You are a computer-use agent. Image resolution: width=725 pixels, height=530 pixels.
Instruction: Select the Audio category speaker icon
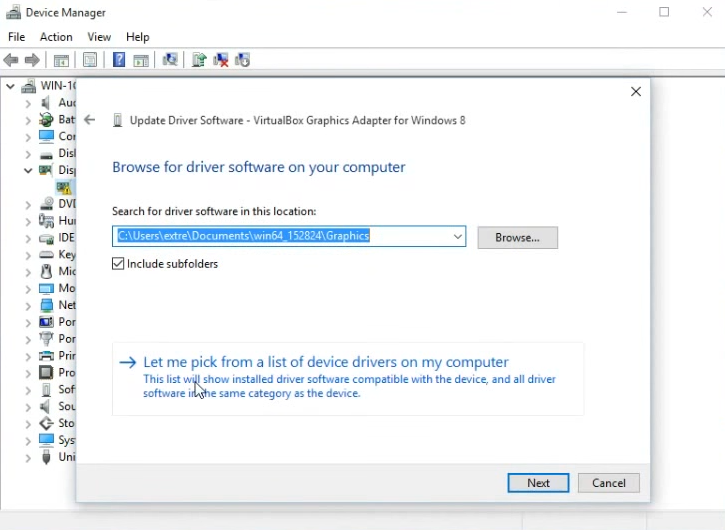(45, 103)
